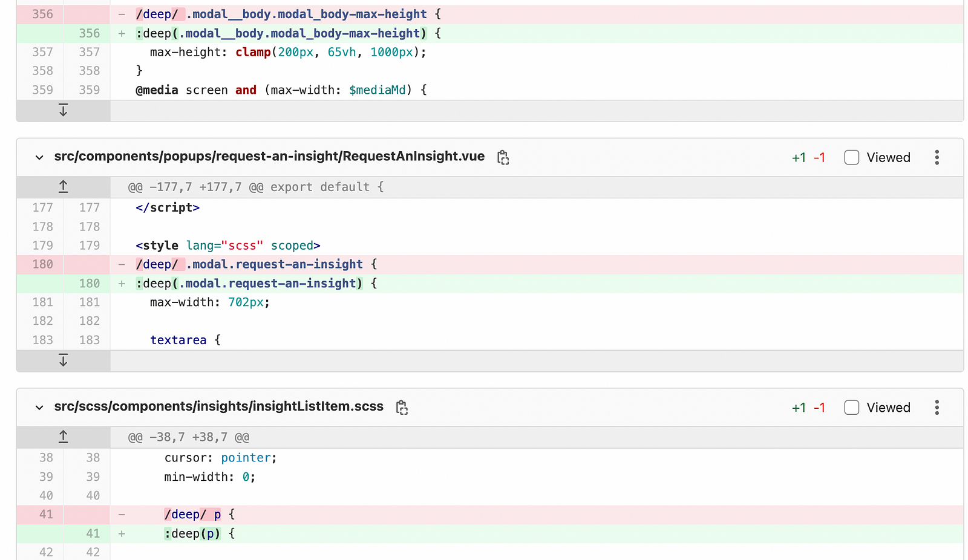Open the RequestAnInsight.vue file path link
This screenshot has height=560, width=968.
(269, 157)
